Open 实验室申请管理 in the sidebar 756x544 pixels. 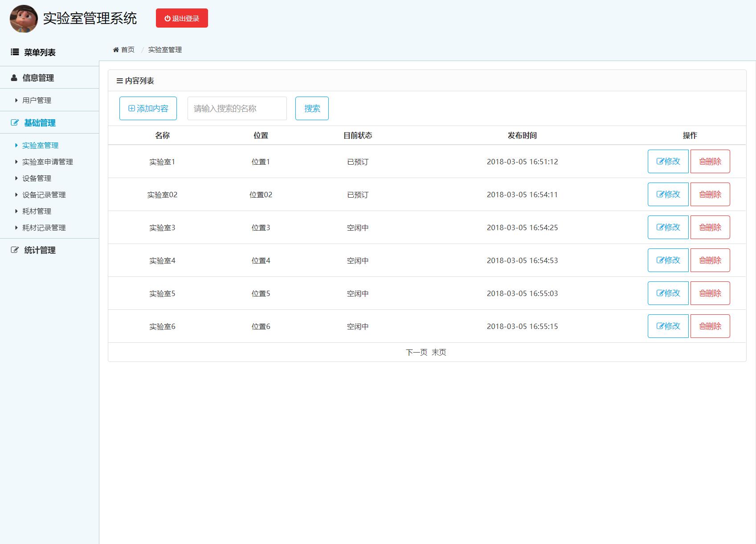[47, 162]
